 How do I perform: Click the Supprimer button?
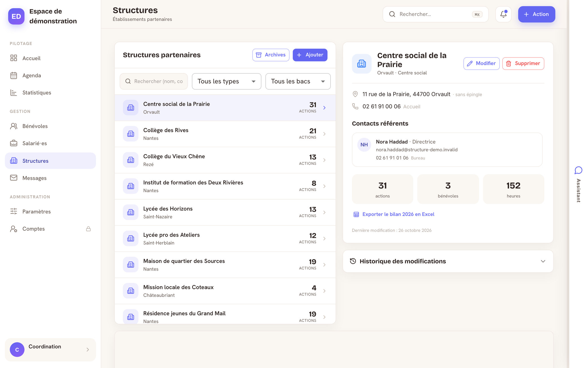point(523,63)
